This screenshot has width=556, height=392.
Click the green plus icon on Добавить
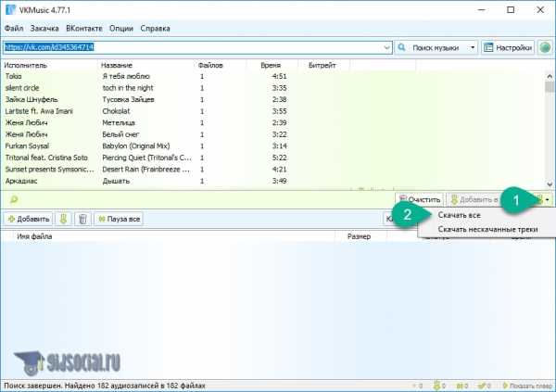coord(11,220)
